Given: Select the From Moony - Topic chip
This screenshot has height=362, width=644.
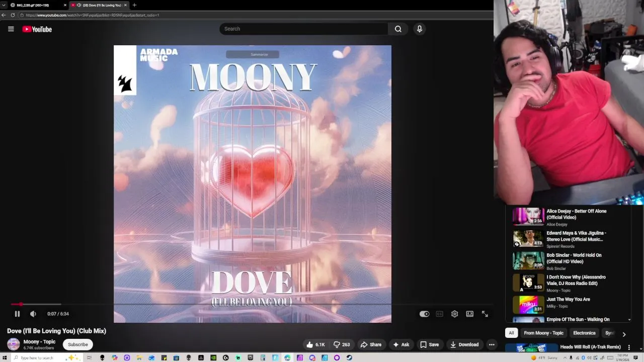Looking at the screenshot, I should 543,333.
